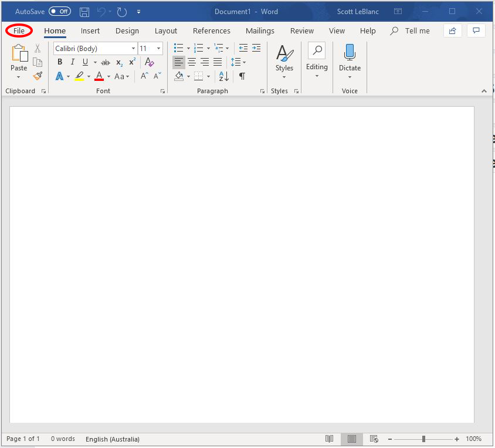This screenshot has width=495, height=448.
Task: Click the zoom slider handle
Action: (423, 439)
